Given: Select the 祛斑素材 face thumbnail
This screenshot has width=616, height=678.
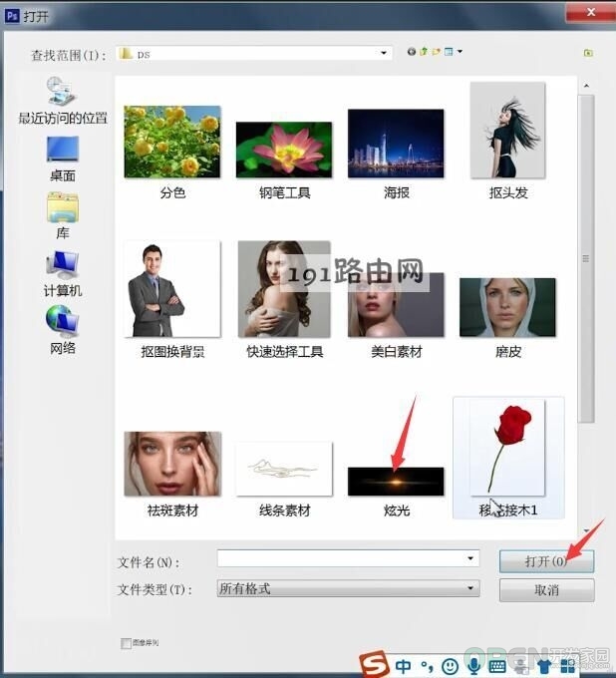Looking at the screenshot, I should (x=172, y=464).
